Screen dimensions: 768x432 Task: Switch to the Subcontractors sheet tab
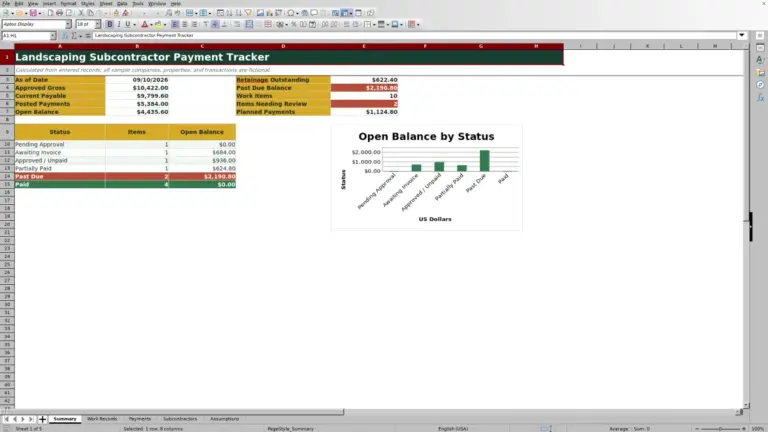click(x=180, y=419)
